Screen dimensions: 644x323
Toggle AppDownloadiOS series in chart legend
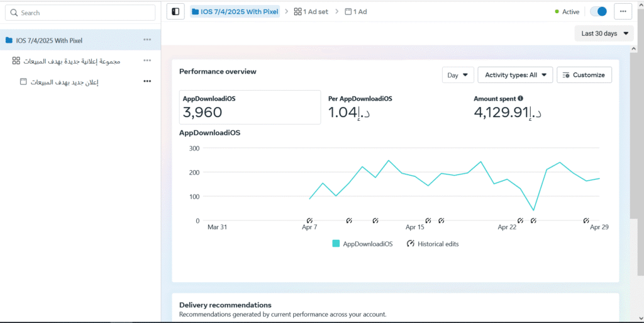tap(362, 244)
